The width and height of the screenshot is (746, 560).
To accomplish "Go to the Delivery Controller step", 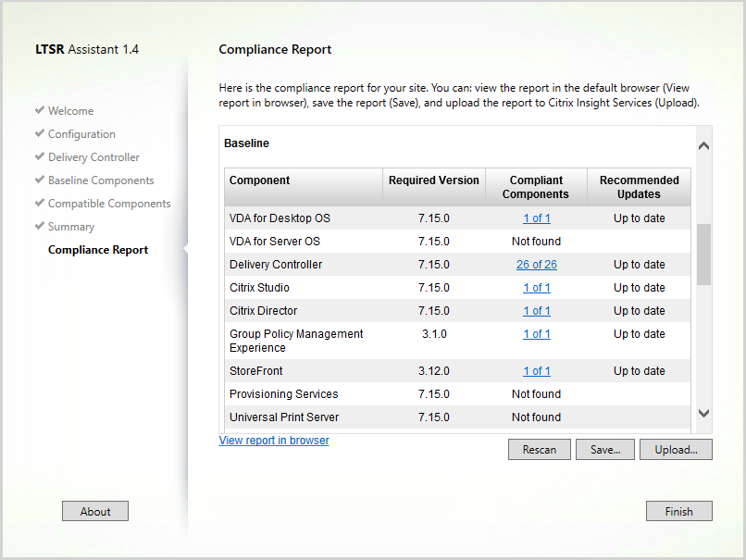I will 93,157.
